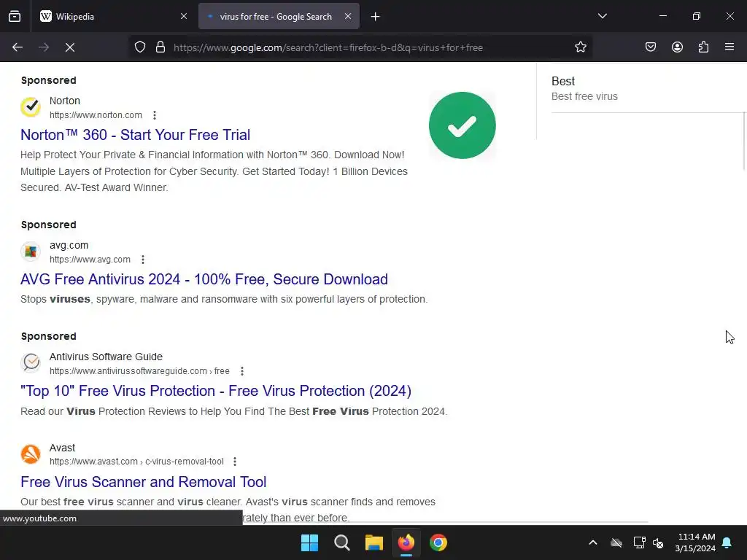Open the tracking protection shield panel
This screenshot has width=747, height=560.
[139, 47]
